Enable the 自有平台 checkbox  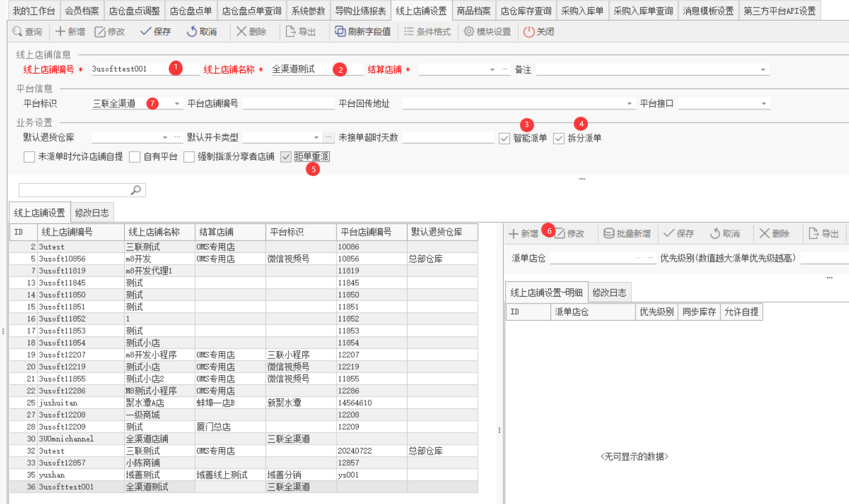[135, 157]
